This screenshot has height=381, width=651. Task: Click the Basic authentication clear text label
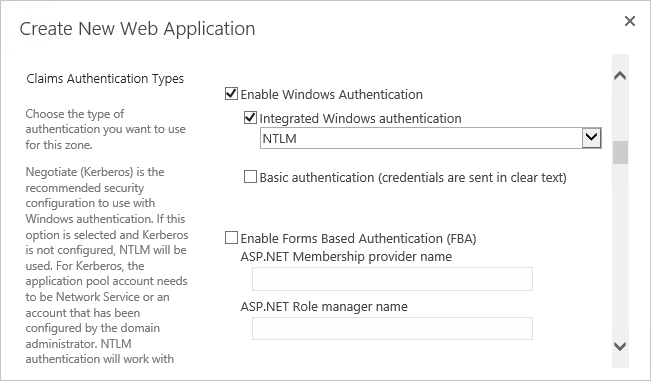(x=413, y=178)
